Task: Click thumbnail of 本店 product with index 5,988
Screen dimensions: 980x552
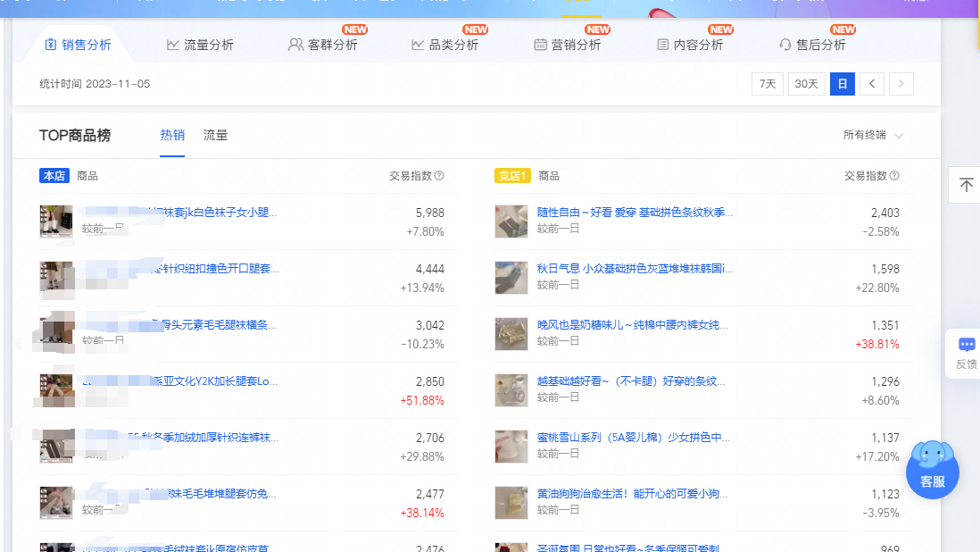Action: (56, 222)
